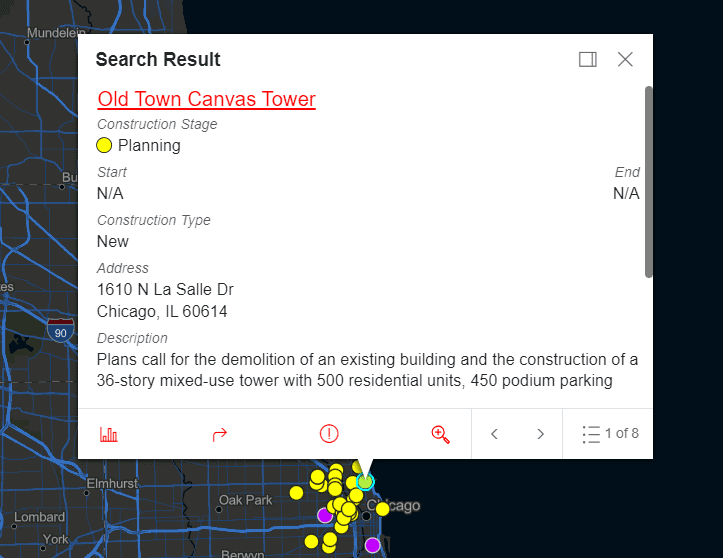Click the cyan-outlined selected map marker
The image size is (723, 558).
[365, 482]
